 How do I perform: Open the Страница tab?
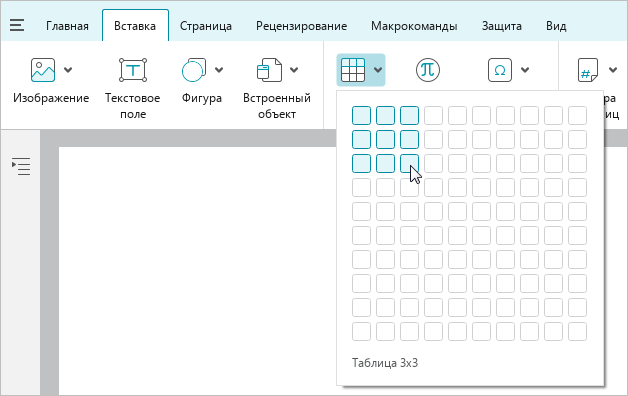coord(205,26)
